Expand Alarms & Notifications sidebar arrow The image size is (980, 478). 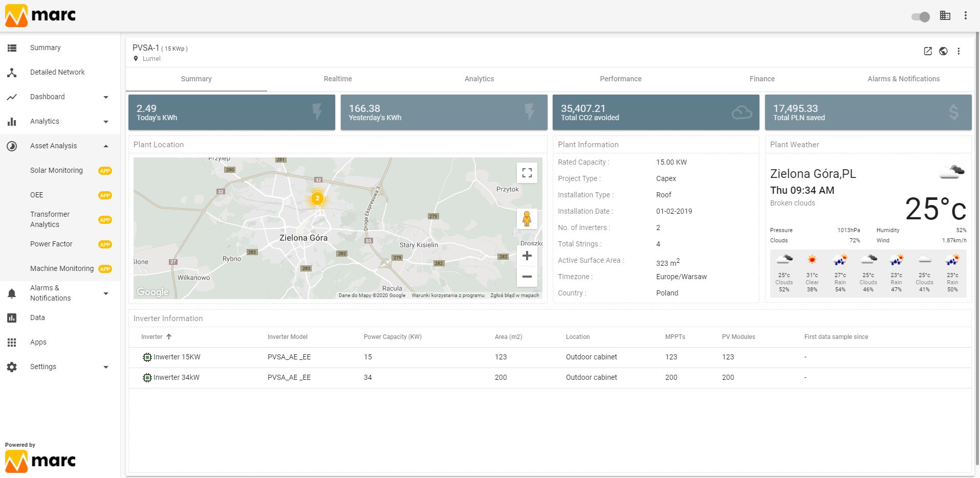point(106,293)
